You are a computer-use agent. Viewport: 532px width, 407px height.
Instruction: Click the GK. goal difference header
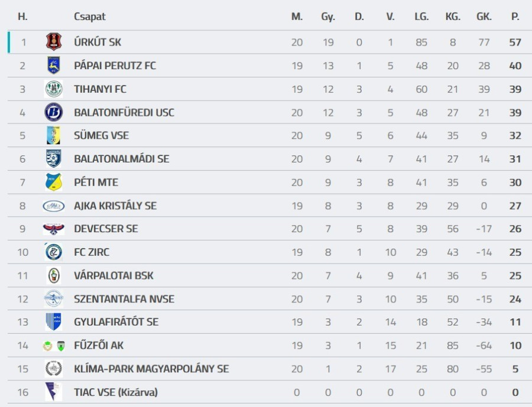[x=484, y=17]
